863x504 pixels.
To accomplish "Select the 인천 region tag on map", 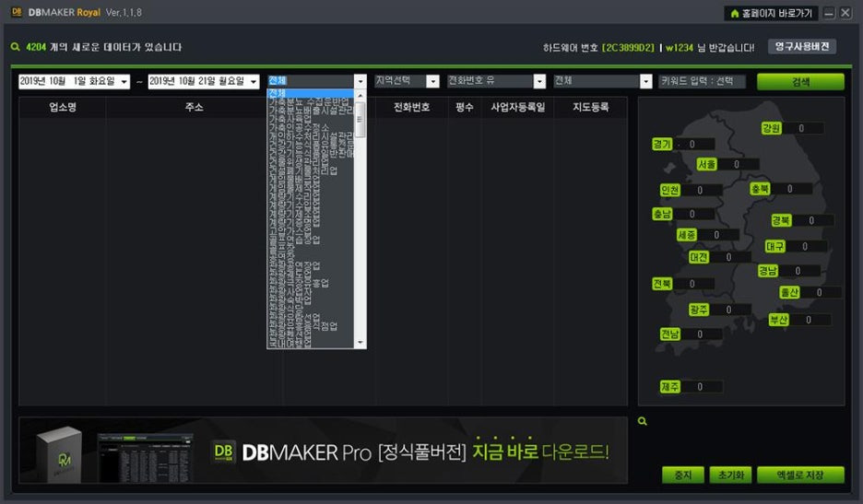I will click(669, 191).
